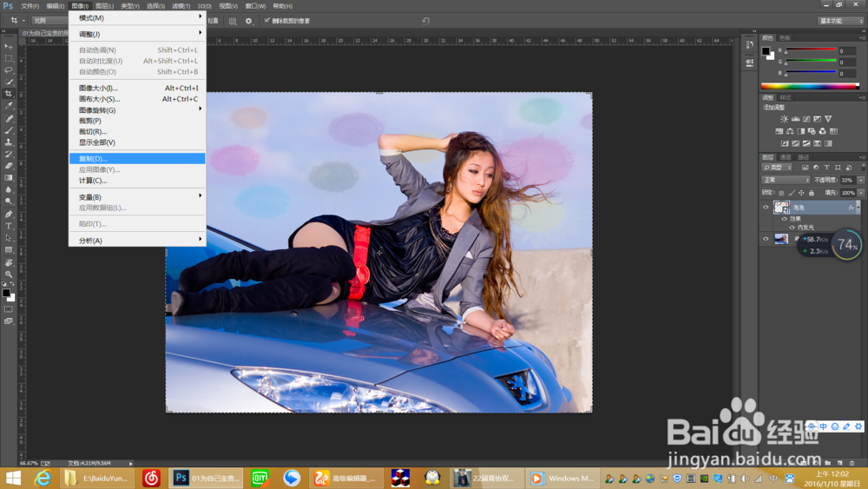Viewport: 868px width, 489px height.
Task: Pick a color from the spectrum ramp
Action: (810, 86)
